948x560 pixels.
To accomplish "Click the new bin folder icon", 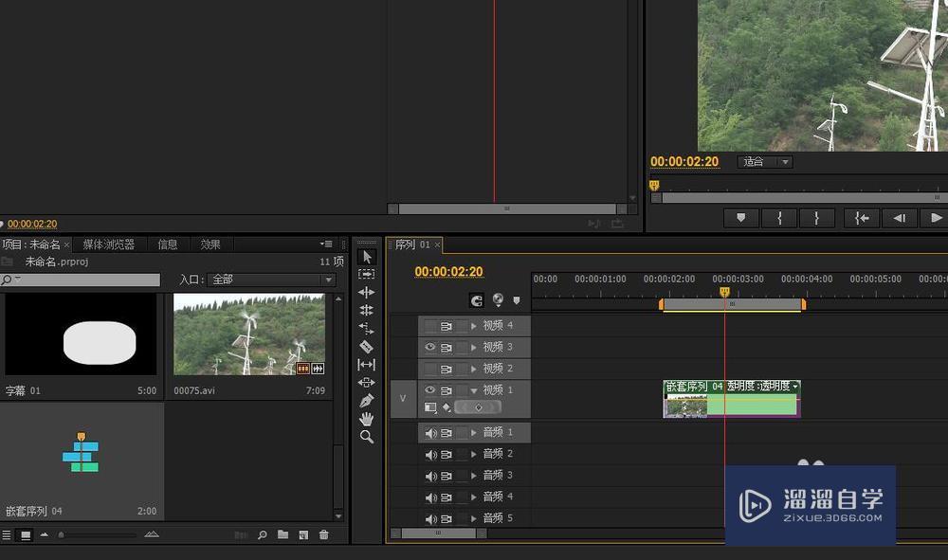I will (x=283, y=535).
